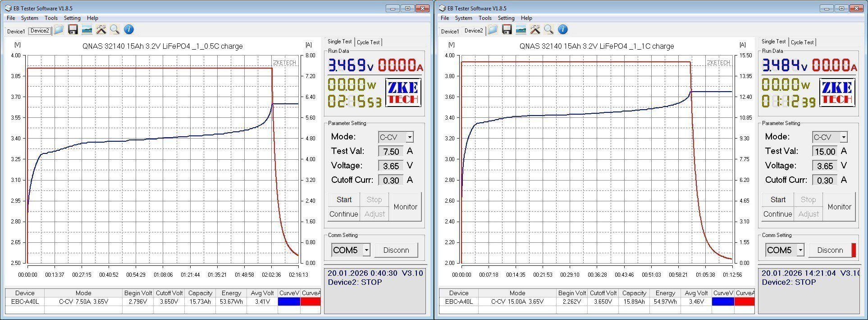Toggle Device1 in the right window toolbar

pos(450,31)
